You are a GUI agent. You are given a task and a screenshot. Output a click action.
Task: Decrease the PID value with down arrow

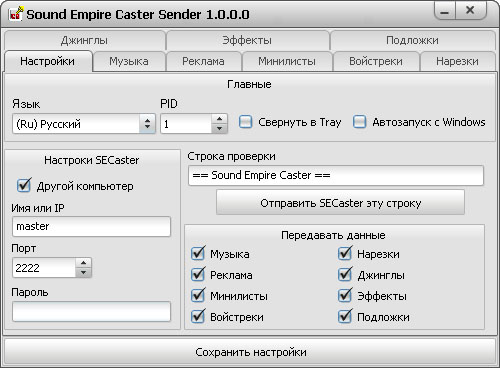coord(219,129)
